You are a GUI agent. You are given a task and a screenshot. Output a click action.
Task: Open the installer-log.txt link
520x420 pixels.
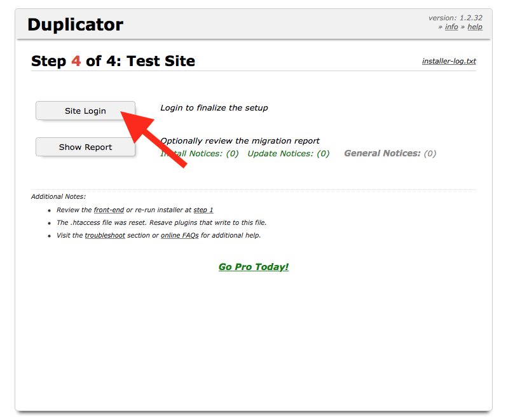449,61
